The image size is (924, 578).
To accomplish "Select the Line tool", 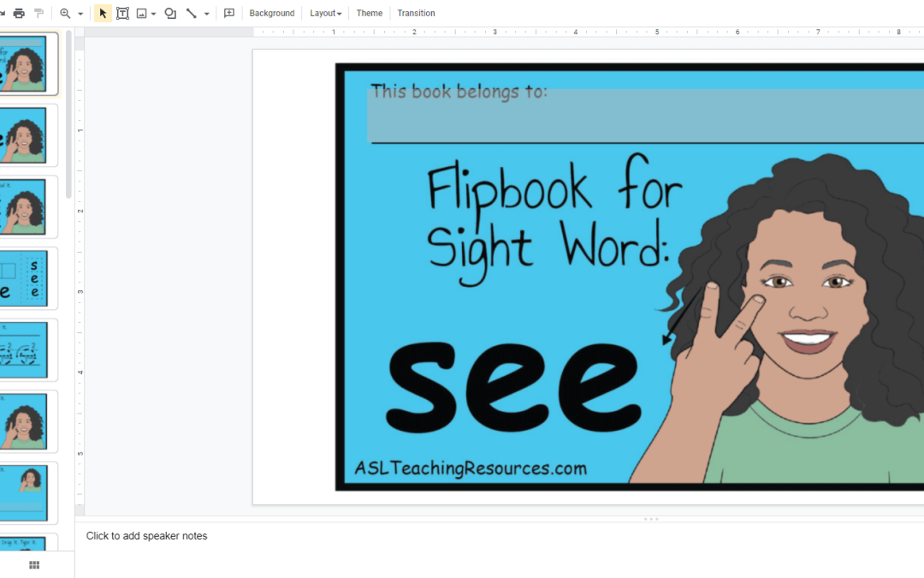I will [192, 13].
